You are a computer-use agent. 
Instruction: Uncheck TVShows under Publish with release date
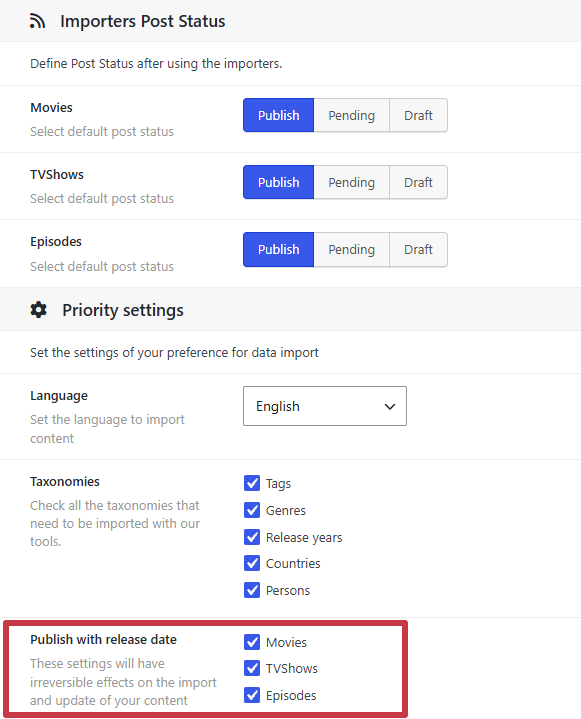[x=252, y=668]
